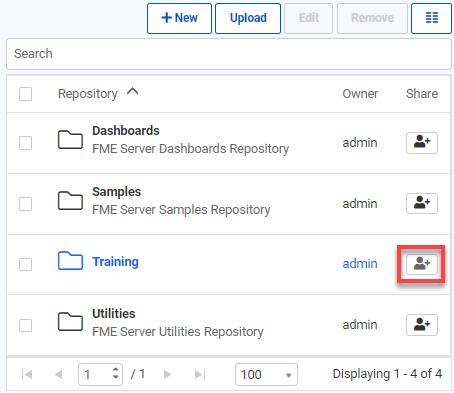Click the page number stepper arrows
This screenshot has height=393, width=454.
(116, 373)
